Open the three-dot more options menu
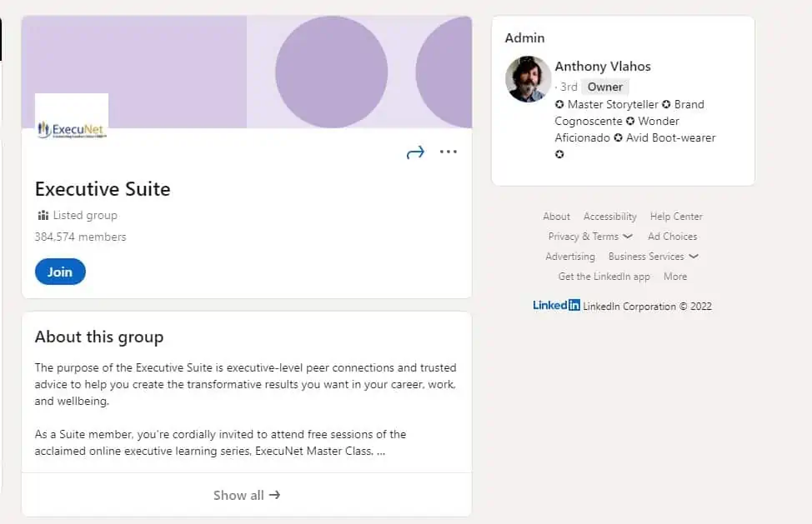The width and height of the screenshot is (812, 524). [449, 152]
